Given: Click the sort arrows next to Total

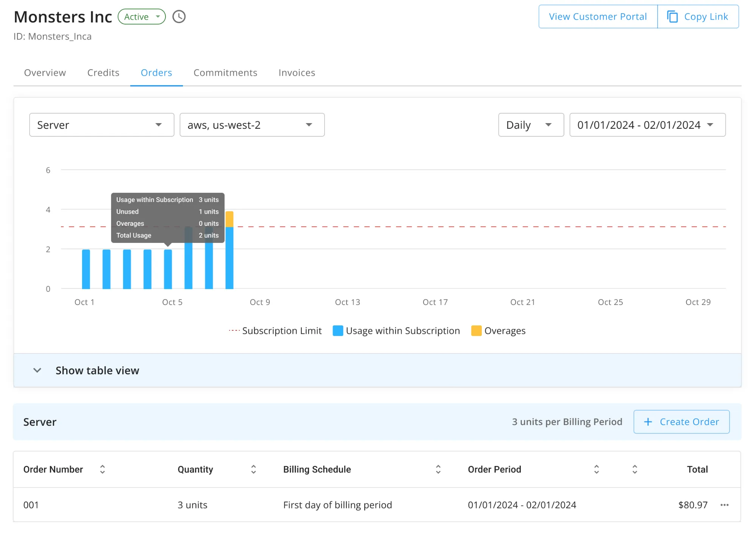Looking at the screenshot, I should click(x=635, y=469).
